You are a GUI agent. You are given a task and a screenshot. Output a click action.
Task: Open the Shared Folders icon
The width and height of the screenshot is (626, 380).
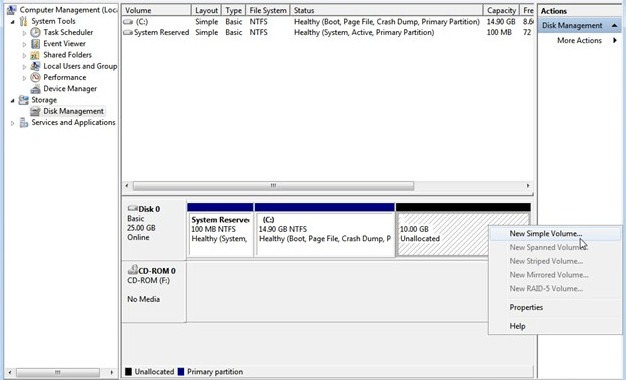click(x=36, y=55)
